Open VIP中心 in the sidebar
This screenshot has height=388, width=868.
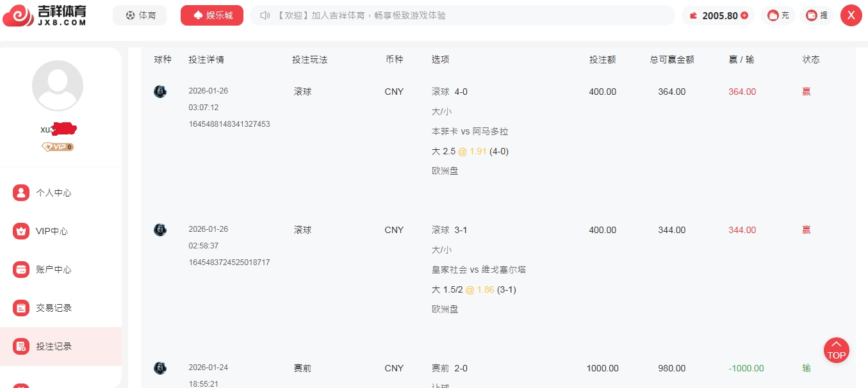pos(52,231)
